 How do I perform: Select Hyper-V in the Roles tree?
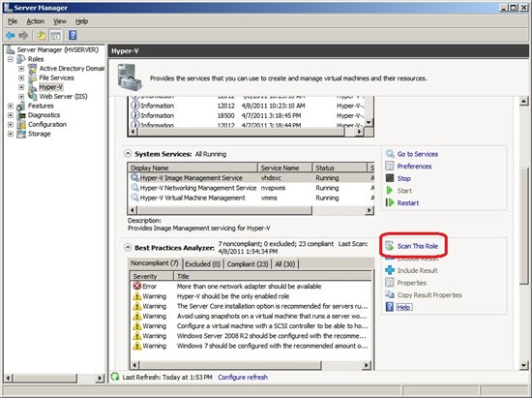click(x=50, y=87)
